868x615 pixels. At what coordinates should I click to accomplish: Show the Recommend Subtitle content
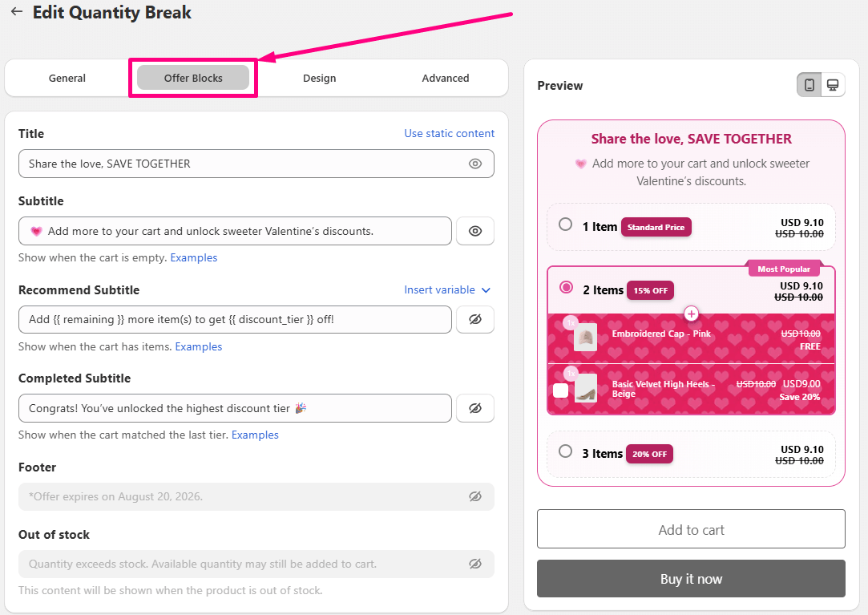point(474,319)
